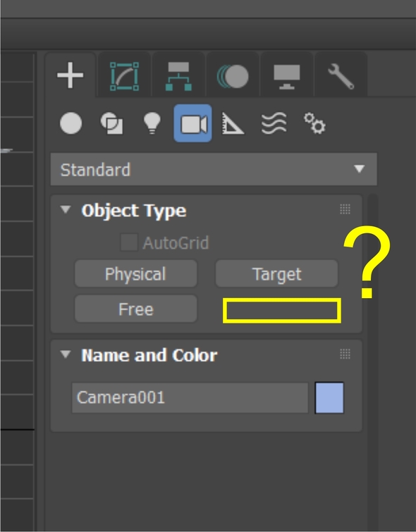
Task: Select the Space Warps category icon
Action: 274,123
